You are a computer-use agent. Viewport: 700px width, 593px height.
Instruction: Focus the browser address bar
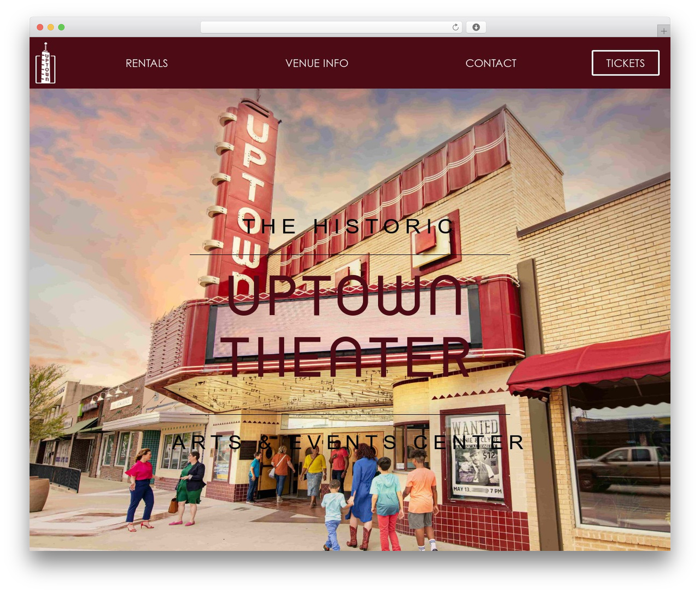pos(331,27)
